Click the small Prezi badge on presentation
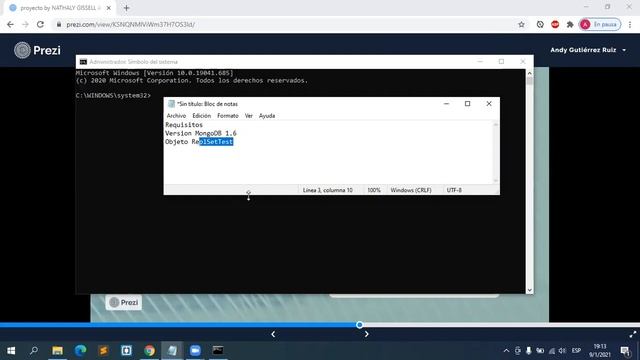The height and width of the screenshot is (360, 640). (124, 302)
